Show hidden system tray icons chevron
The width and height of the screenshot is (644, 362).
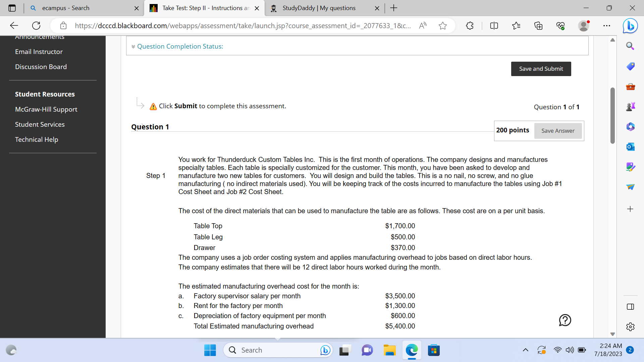pos(525,350)
